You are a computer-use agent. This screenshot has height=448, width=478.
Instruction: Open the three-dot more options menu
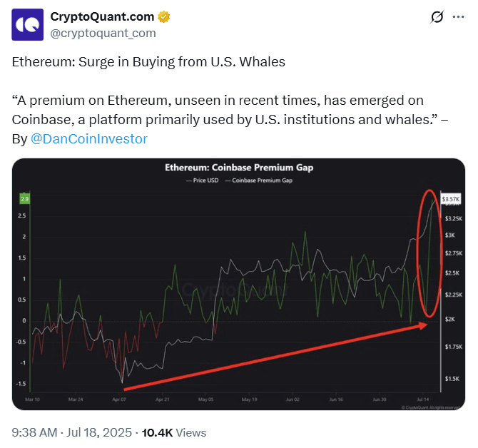pos(458,16)
